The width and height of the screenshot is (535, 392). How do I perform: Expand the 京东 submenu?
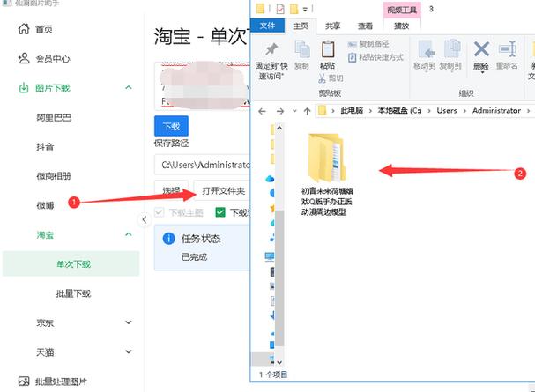(129, 322)
